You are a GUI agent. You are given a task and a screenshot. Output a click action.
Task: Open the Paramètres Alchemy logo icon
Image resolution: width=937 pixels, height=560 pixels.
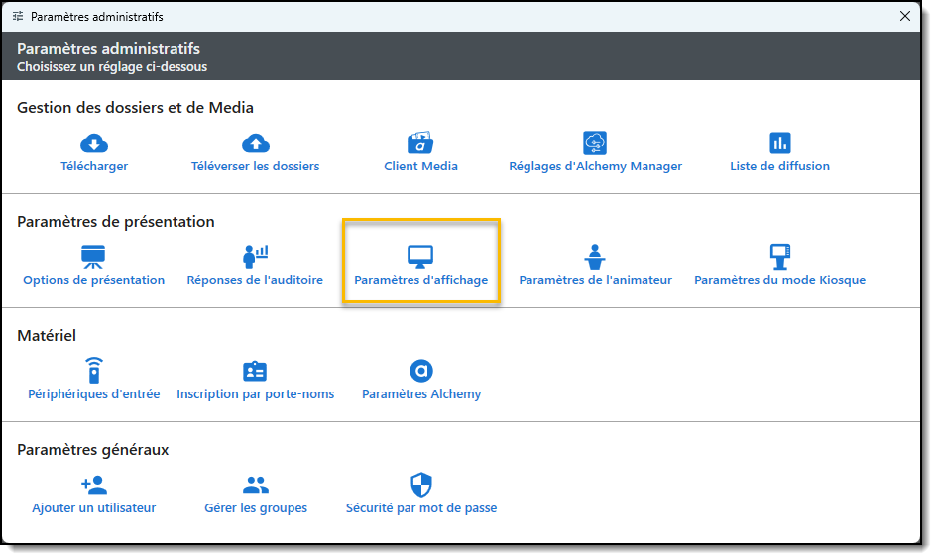pyautogui.click(x=421, y=371)
